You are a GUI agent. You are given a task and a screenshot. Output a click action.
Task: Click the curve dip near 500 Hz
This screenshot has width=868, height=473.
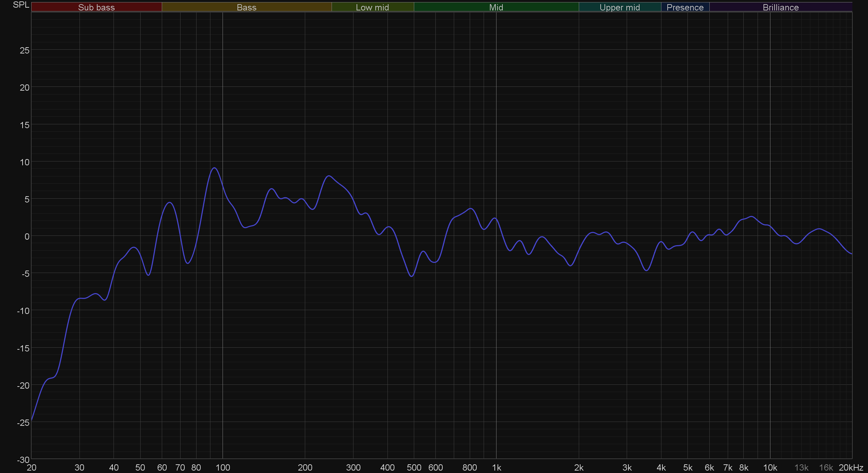(x=411, y=276)
